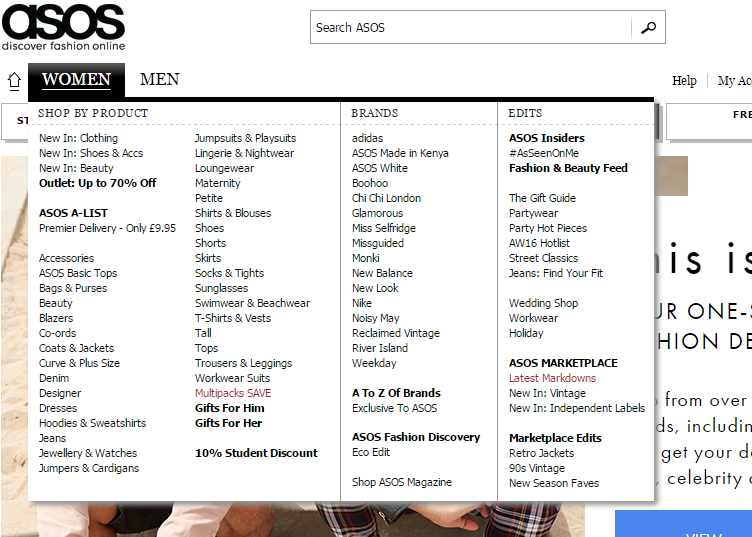The width and height of the screenshot is (752, 537).
Task: Select 10% Student Discount
Action: click(x=256, y=453)
